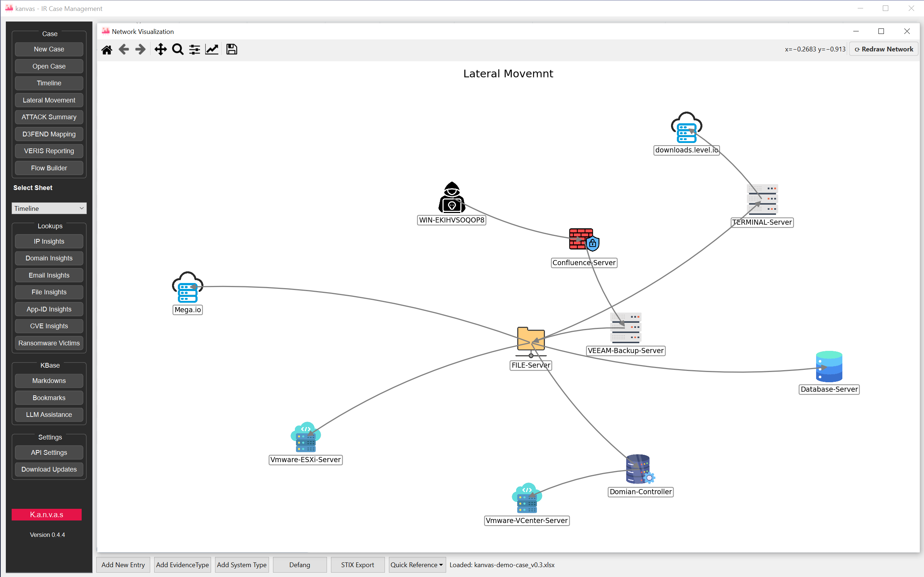
Task: Open the Edit axis line-chart icon
Action: click(x=212, y=50)
